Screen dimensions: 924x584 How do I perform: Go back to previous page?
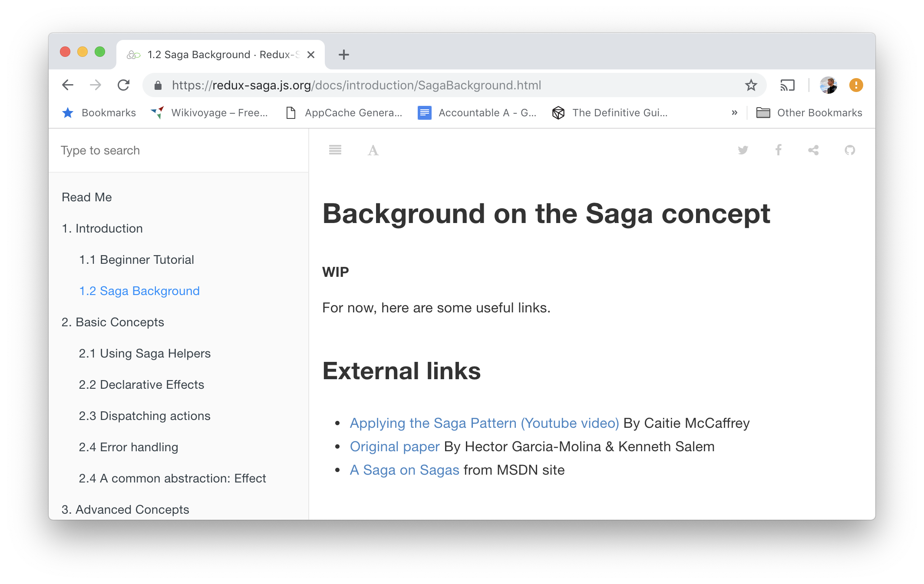(x=68, y=85)
